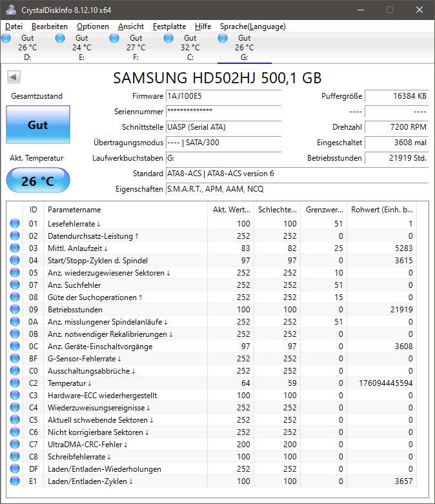Click the raw value 176094445594

pyautogui.click(x=385, y=383)
